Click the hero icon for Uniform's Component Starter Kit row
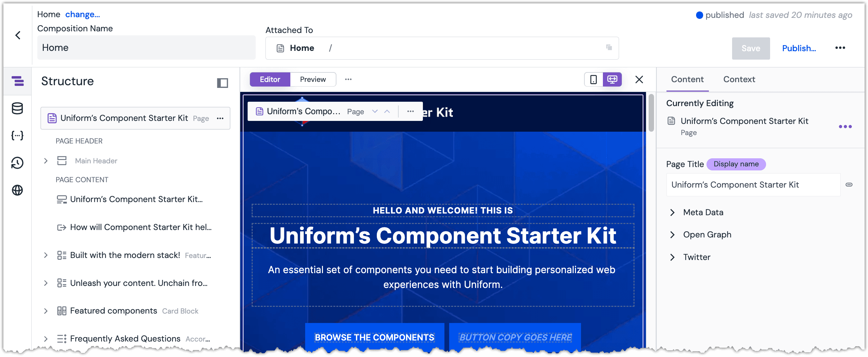Viewport: 868px width, 357px height. 62,200
